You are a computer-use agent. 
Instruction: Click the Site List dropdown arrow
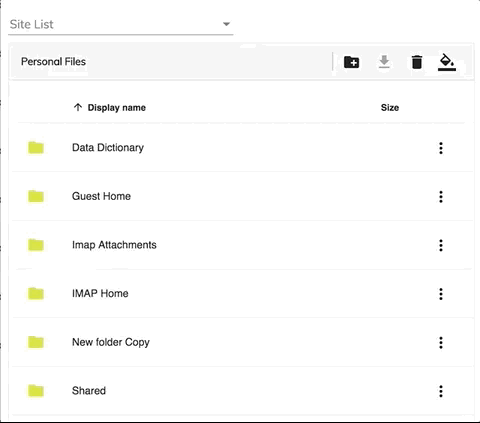tap(226, 24)
